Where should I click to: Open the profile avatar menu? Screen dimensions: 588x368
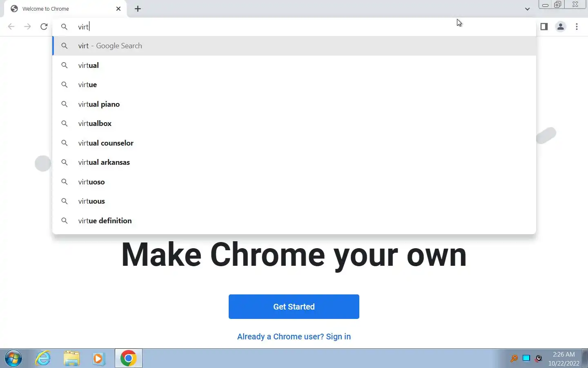tap(561, 27)
